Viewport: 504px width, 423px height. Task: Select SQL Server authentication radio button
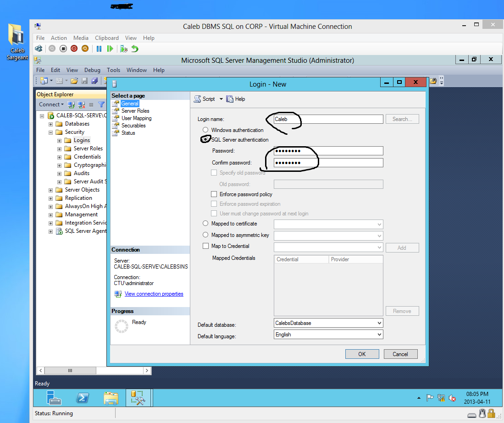click(x=205, y=139)
